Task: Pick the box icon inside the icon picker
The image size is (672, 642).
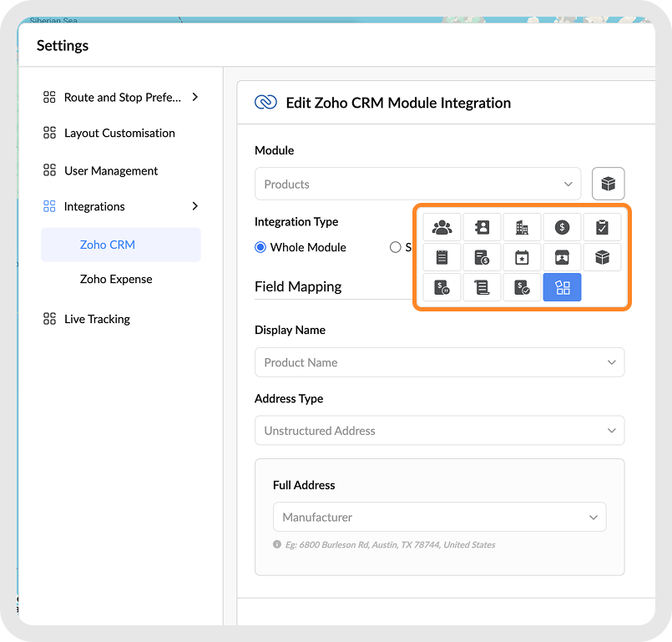Action: 602,257
